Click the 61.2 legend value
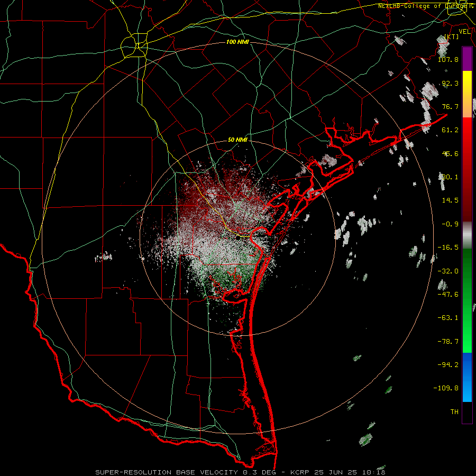This screenshot has width=476, height=476. (x=450, y=130)
